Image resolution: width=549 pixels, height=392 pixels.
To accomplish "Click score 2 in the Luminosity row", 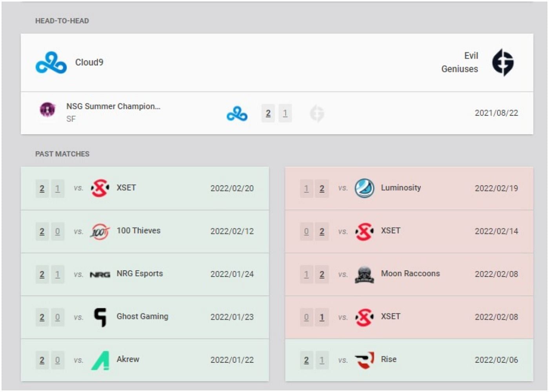I will (322, 189).
